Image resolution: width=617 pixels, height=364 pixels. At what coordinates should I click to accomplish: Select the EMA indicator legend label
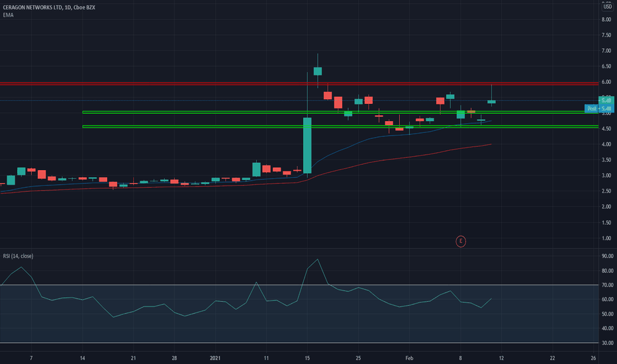pos(8,15)
